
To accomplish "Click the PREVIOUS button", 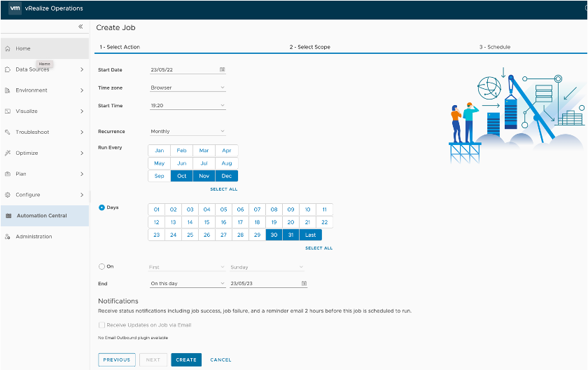I will tap(117, 359).
